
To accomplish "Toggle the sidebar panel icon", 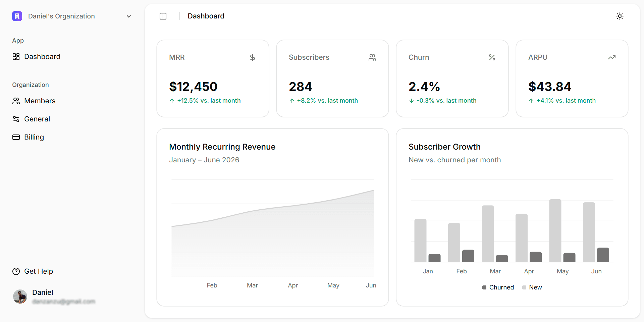I will [x=163, y=16].
